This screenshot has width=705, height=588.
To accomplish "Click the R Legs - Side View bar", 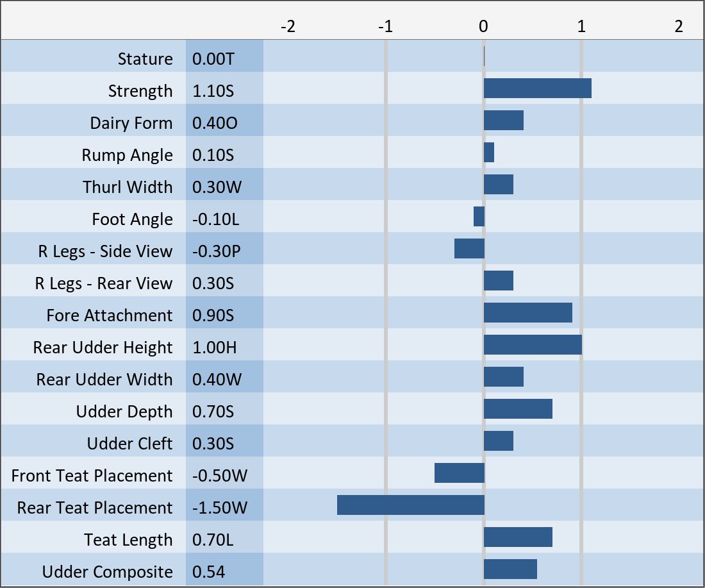I will pos(469,249).
